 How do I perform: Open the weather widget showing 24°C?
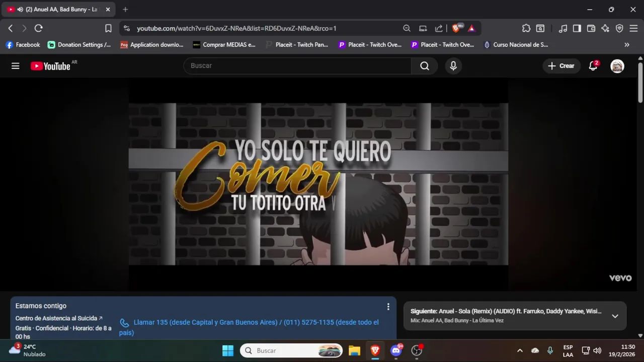[28, 350]
